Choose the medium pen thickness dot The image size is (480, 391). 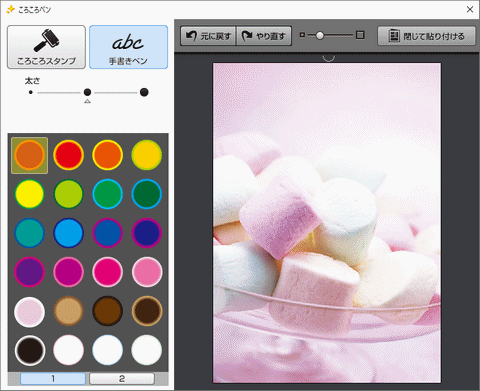click(87, 92)
